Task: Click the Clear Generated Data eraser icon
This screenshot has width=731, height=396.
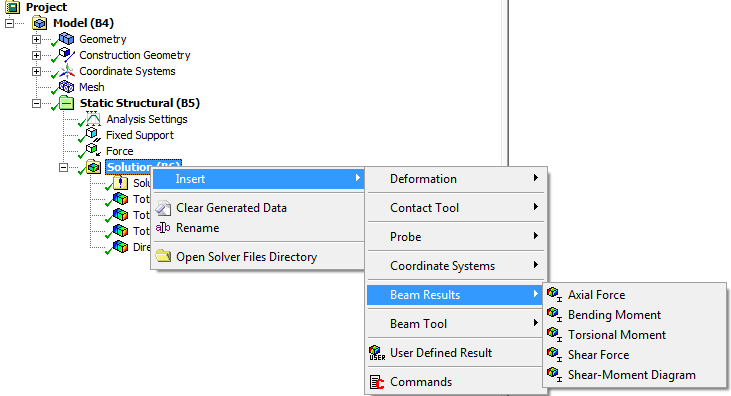Action: pyautogui.click(x=163, y=208)
